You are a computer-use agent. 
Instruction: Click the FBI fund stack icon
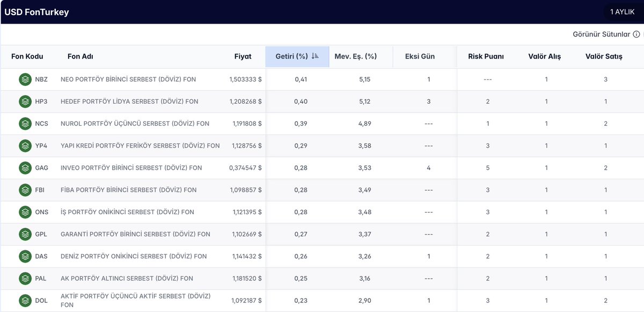(25, 190)
